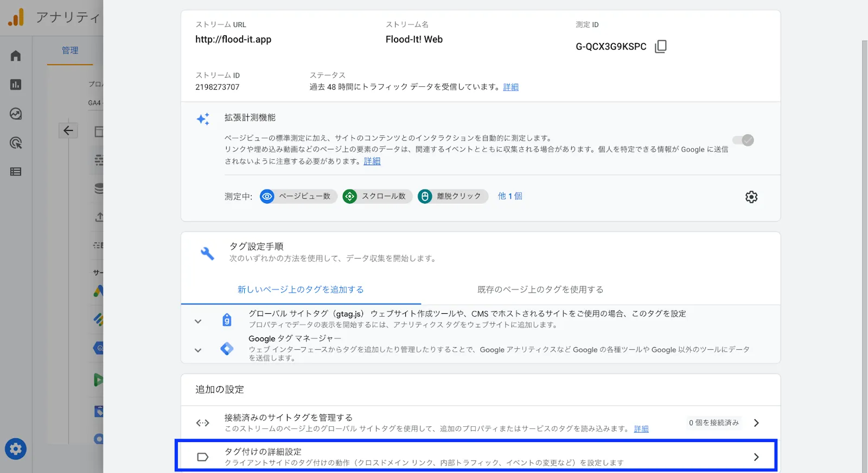The height and width of the screenshot is (473, 868).
Task: Click the tag label icon by タグ付けの詳細設定
Action: pos(202,457)
